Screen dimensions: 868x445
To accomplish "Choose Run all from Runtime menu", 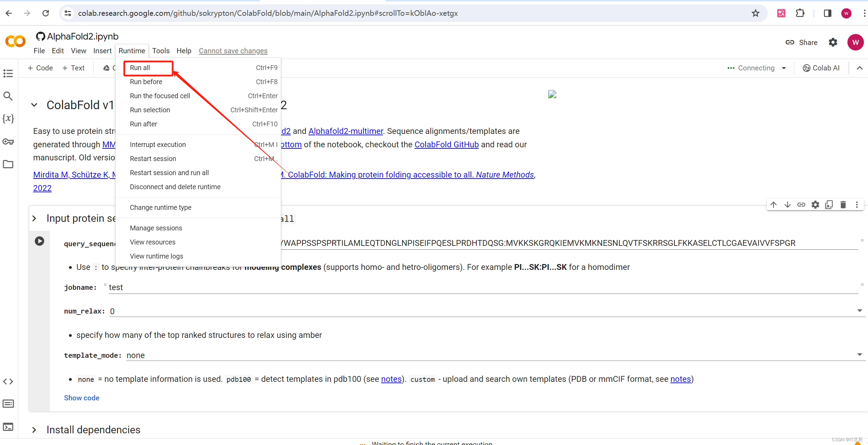I will click(140, 68).
